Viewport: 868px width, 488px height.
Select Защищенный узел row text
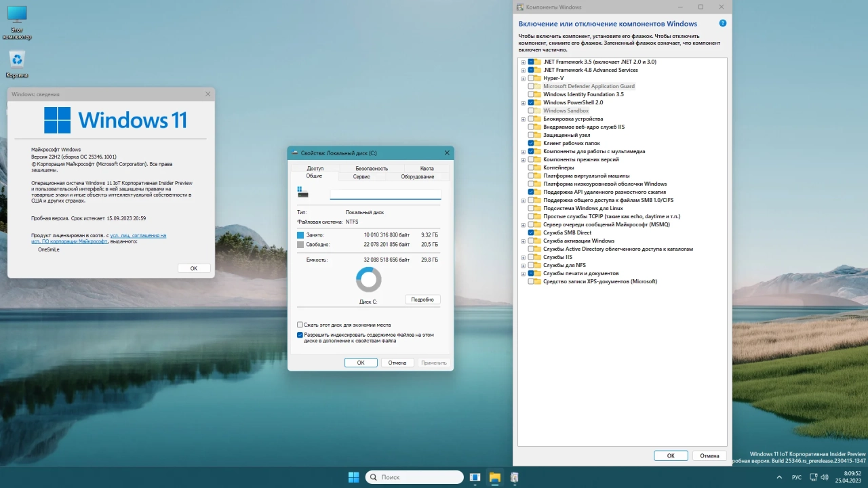click(566, 135)
